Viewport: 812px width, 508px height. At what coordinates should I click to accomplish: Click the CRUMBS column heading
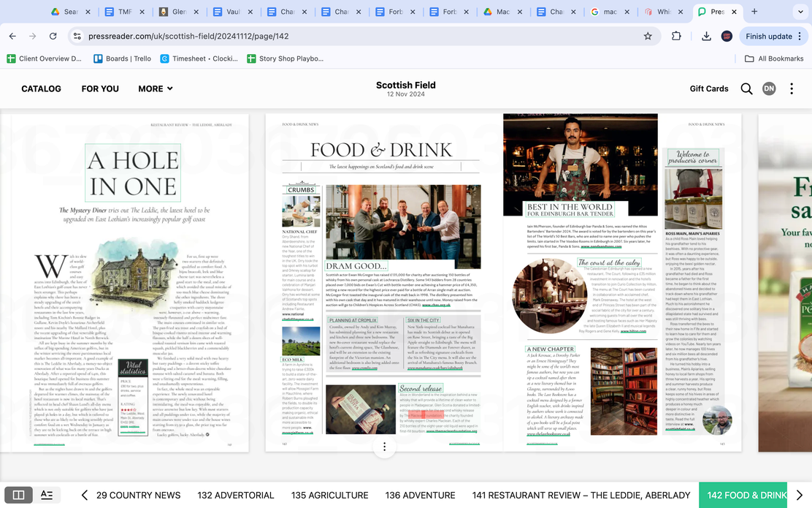301,190
